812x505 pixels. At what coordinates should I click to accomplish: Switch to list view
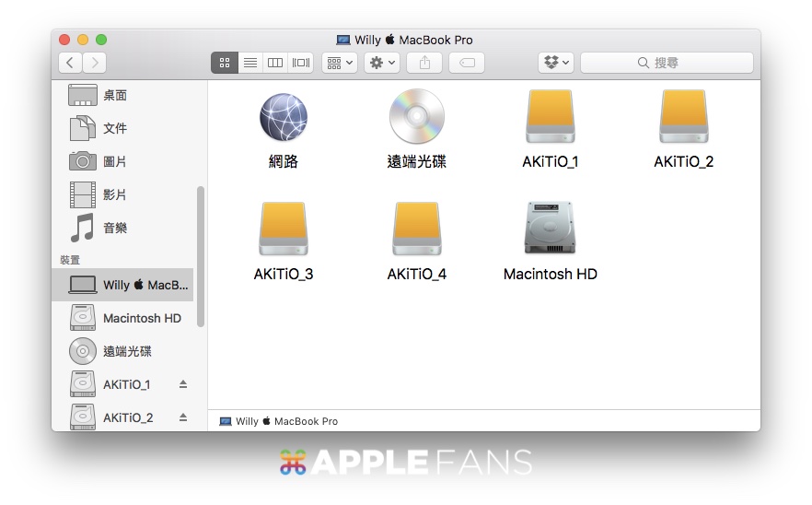(250, 63)
